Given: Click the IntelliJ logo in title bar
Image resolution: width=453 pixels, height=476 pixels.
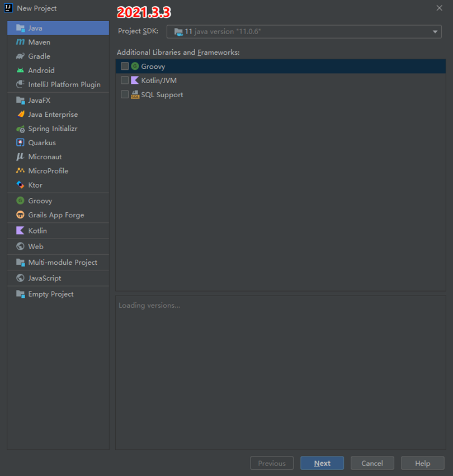Looking at the screenshot, I should [x=8, y=8].
